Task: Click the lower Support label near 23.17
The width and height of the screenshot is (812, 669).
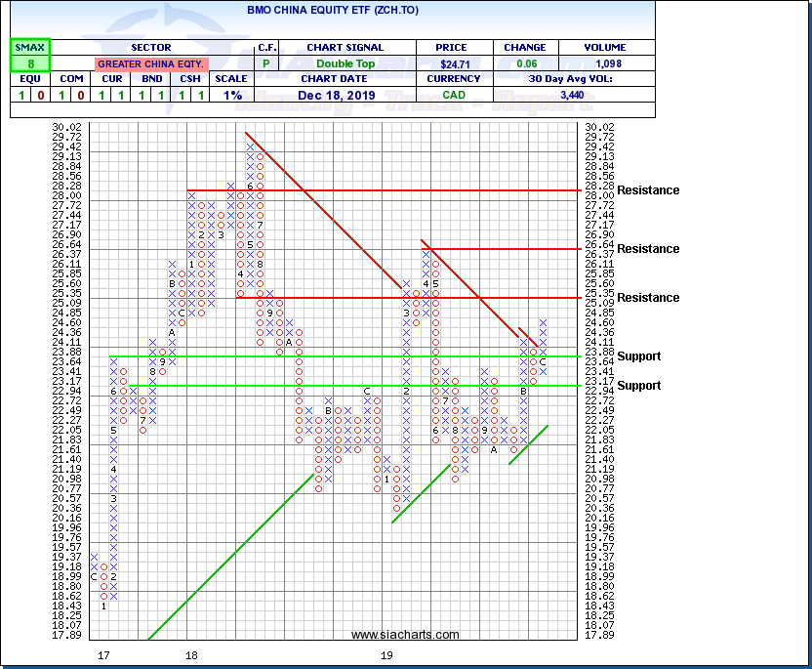Action: click(639, 386)
